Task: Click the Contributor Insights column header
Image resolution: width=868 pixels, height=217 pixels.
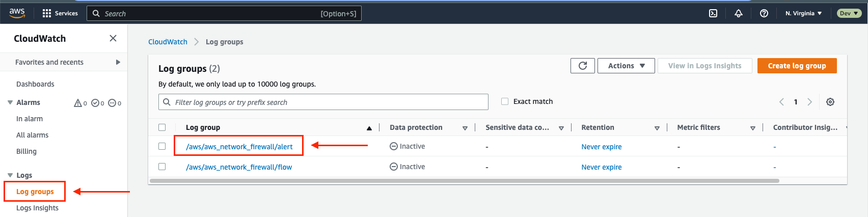Action: [x=805, y=127]
